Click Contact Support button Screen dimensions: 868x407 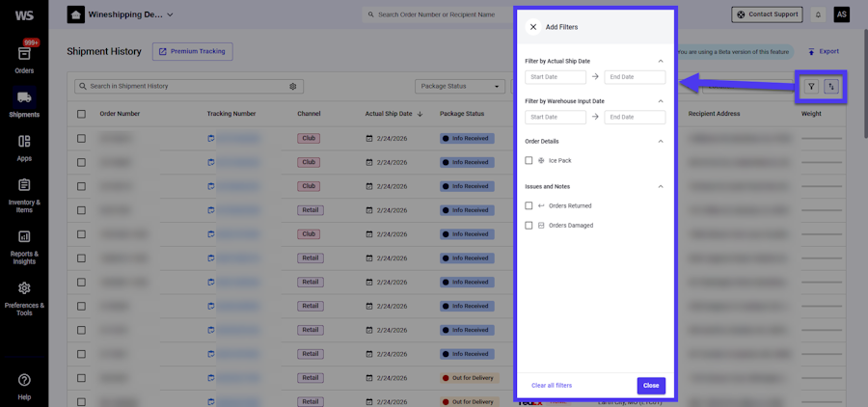[x=768, y=14]
